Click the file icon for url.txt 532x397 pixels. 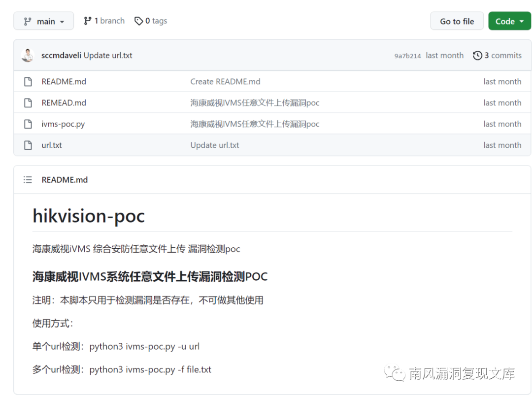[28, 145]
